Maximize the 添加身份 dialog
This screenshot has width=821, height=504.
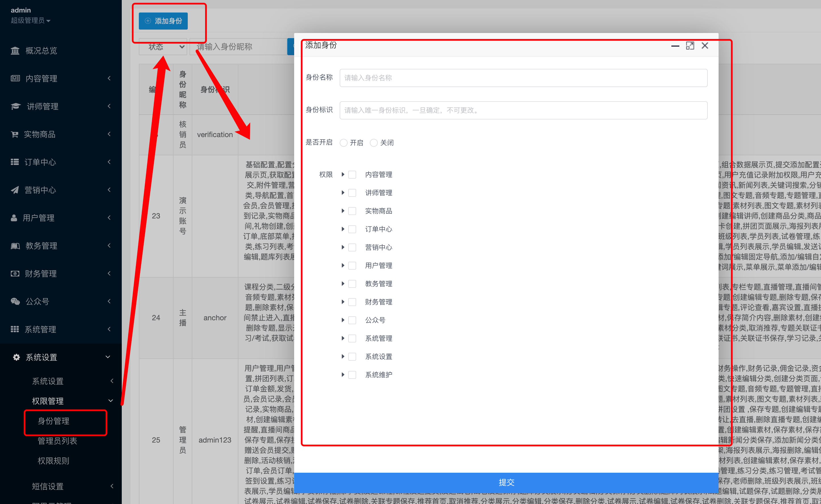(690, 46)
